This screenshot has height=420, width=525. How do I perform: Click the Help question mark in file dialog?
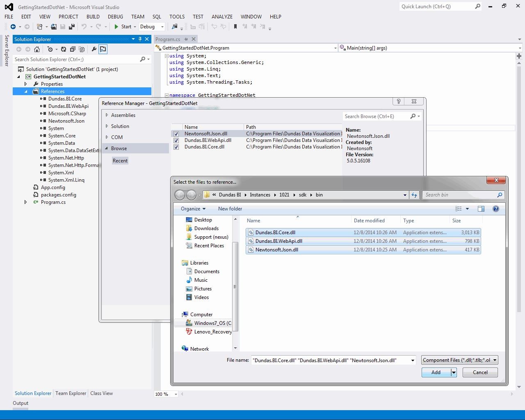[495, 209]
